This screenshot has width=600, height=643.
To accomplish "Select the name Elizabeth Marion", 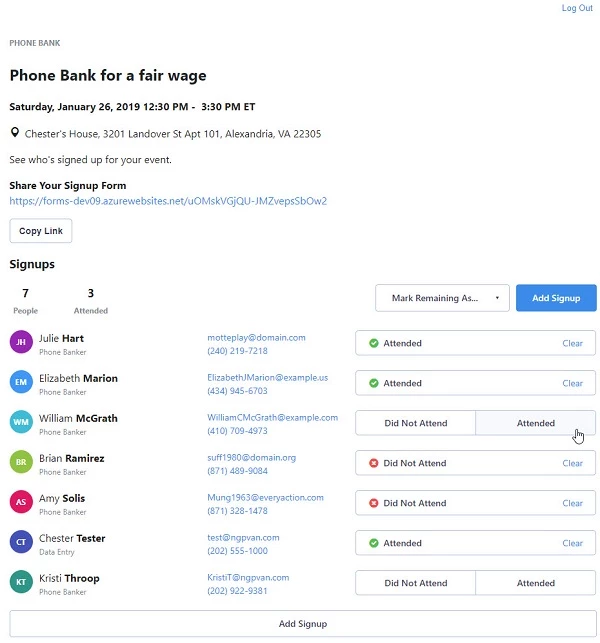I will tap(78, 378).
